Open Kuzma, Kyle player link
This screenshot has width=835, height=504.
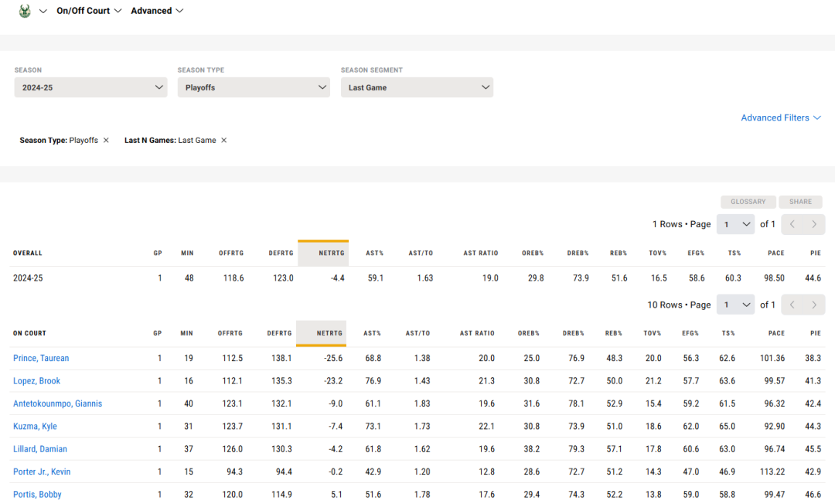click(x=35, y=426)
